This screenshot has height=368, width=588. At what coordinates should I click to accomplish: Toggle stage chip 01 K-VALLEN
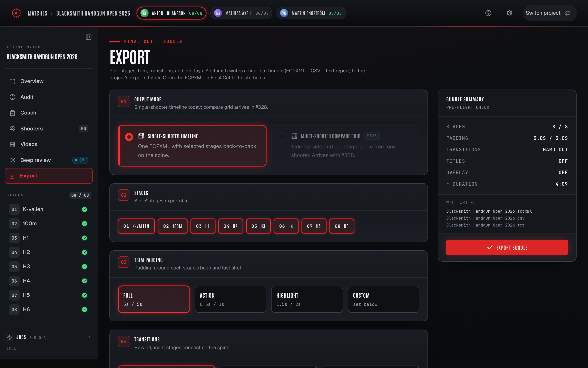(136, 226)
